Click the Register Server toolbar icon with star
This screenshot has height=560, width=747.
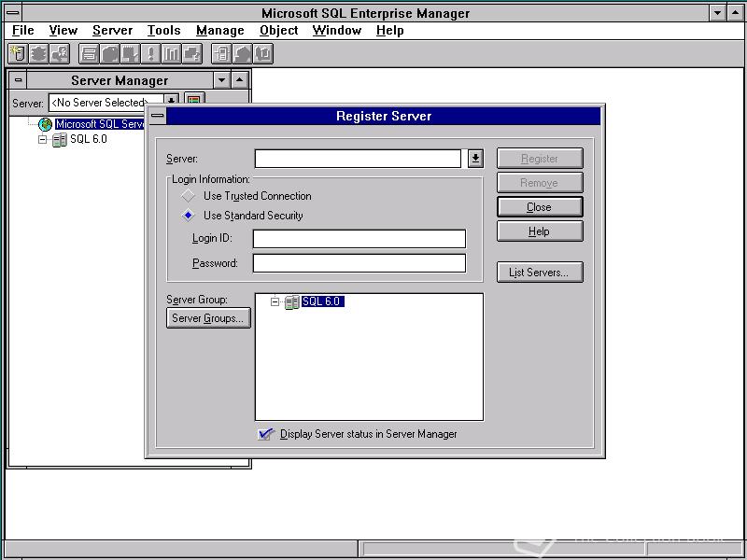tap(18, 53)
